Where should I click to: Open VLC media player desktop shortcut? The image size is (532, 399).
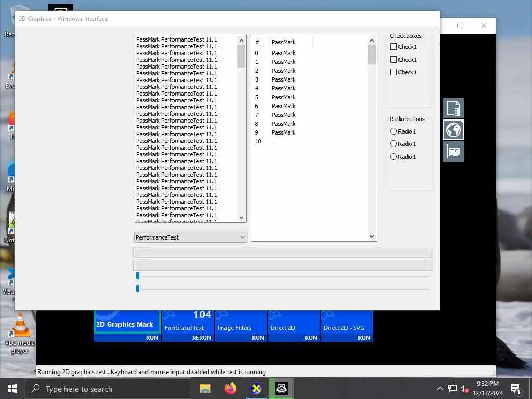click(20, 333)
